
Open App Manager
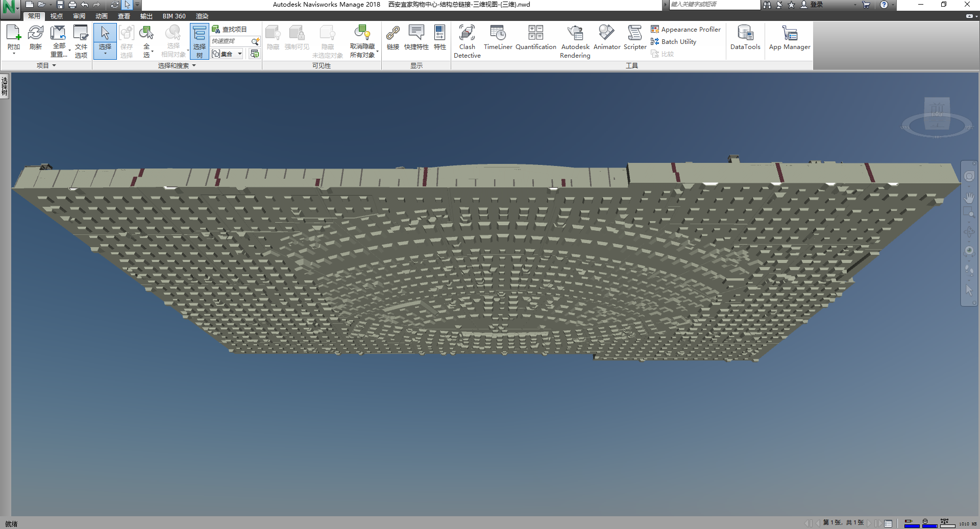790,37
